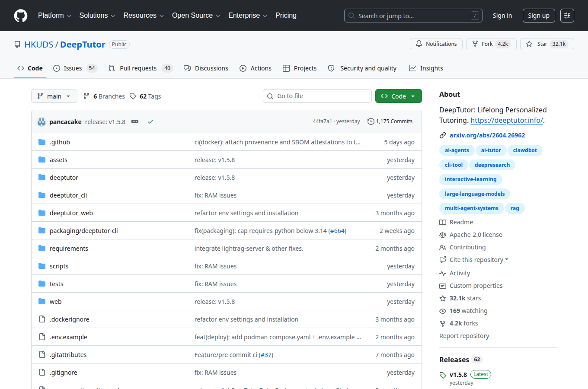Expand the Platform menu
The height and width of the screenshot is (389, 588).
click(x=54, y=16)
